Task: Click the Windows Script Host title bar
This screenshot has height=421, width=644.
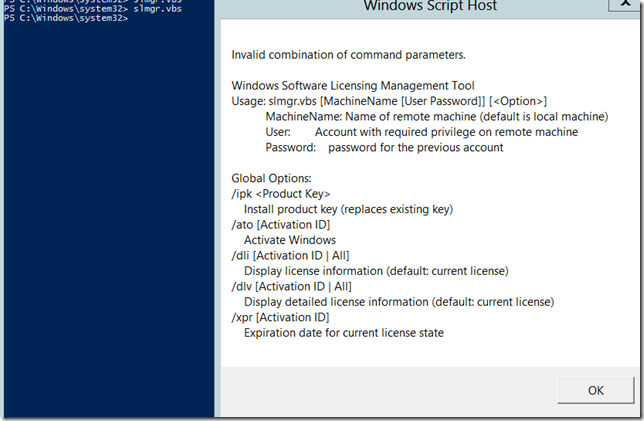Action: click(x=429, y=7)
